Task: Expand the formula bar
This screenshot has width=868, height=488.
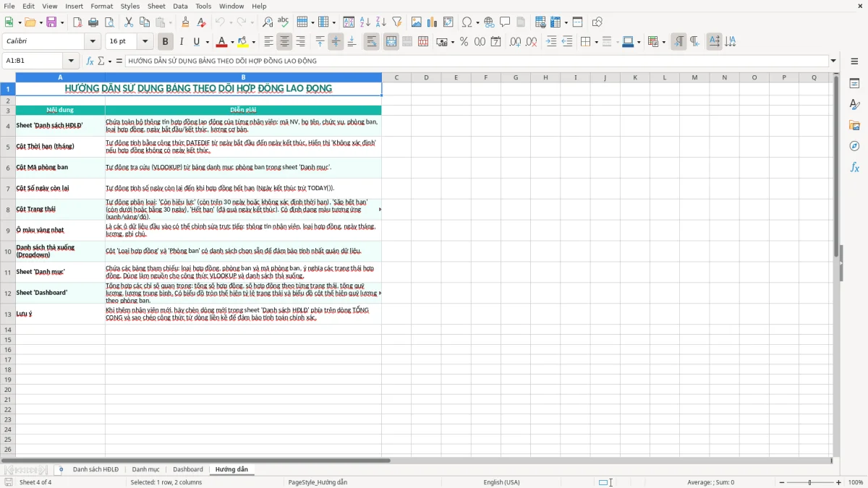Action: [833, 61]
